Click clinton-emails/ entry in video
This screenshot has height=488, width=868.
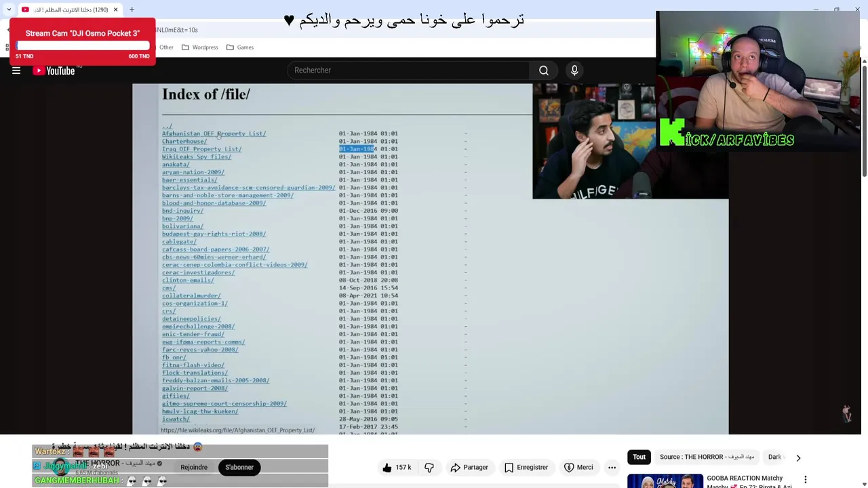pyautogui.click(x=188, y=280)
